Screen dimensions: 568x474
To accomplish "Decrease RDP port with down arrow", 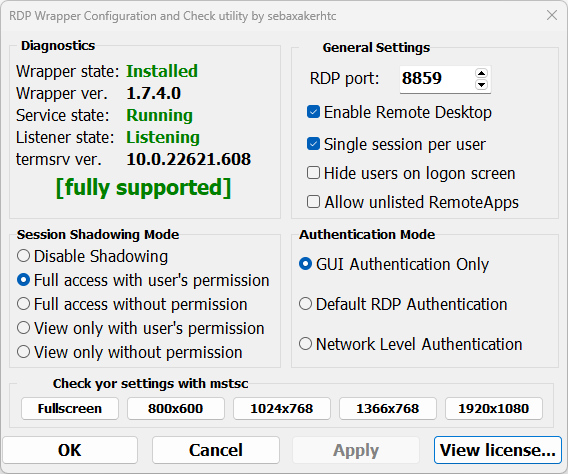I will click(x=481, y=85).
